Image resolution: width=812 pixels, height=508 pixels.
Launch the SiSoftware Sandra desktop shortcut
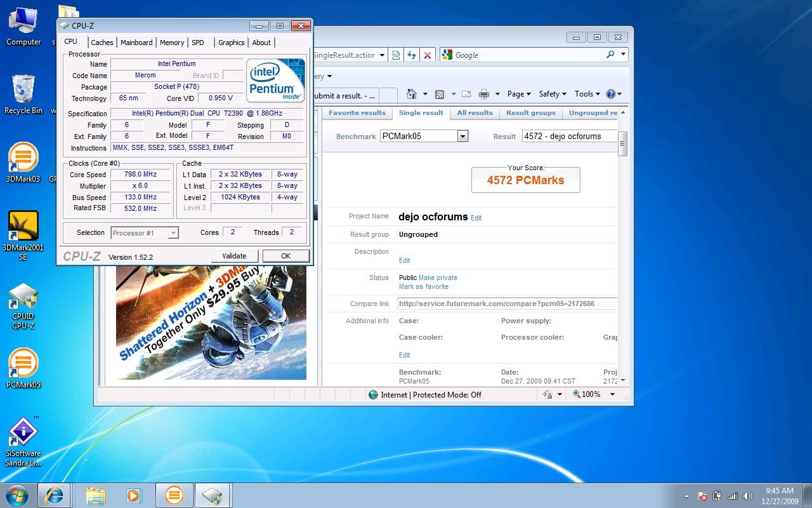(23, 441)
